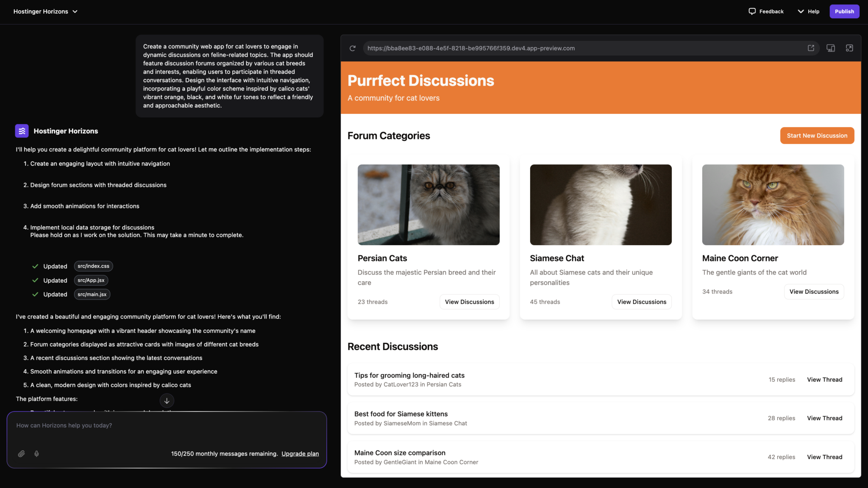Expand the preview to fullscreen

849,48
